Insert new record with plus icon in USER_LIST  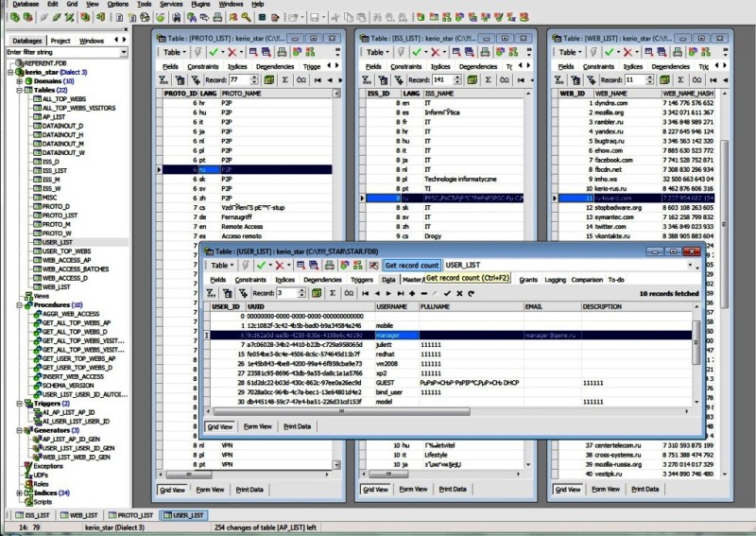(412, 293)
